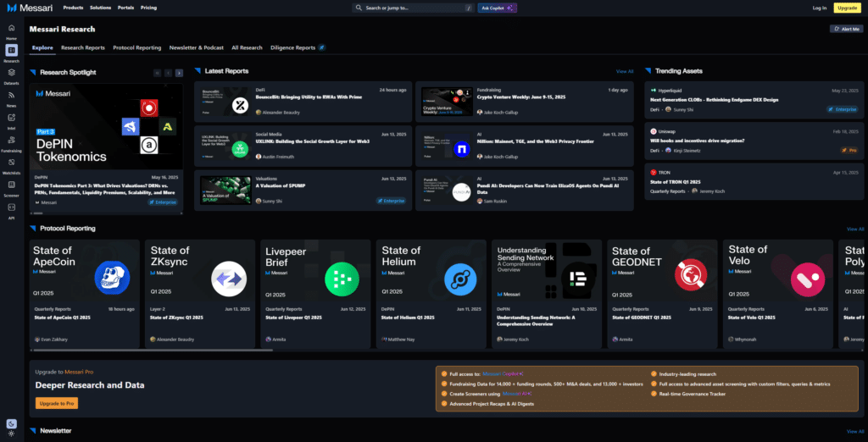Focus the Search or jump to field

[413, 8]
